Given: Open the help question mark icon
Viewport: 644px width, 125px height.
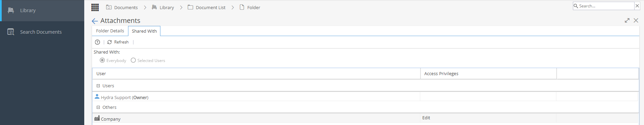Looking at the screenshot, I should coord(97,42).
